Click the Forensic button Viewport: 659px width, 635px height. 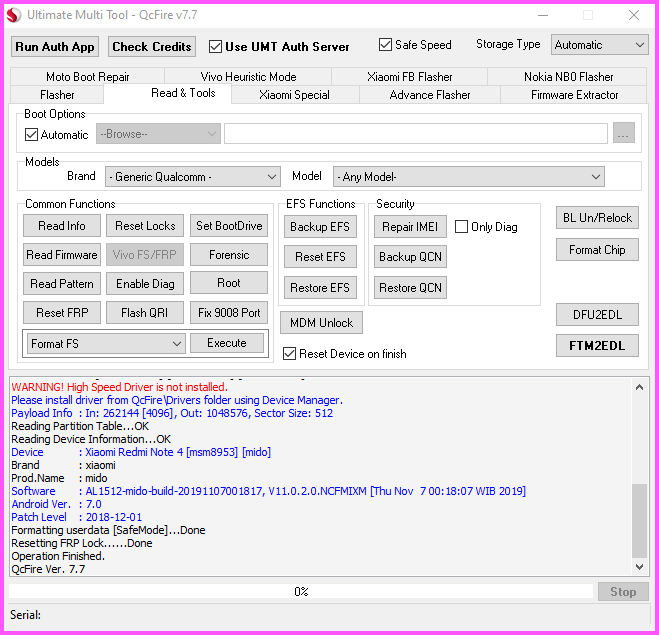pyautogui.click(x=229, y=255)
